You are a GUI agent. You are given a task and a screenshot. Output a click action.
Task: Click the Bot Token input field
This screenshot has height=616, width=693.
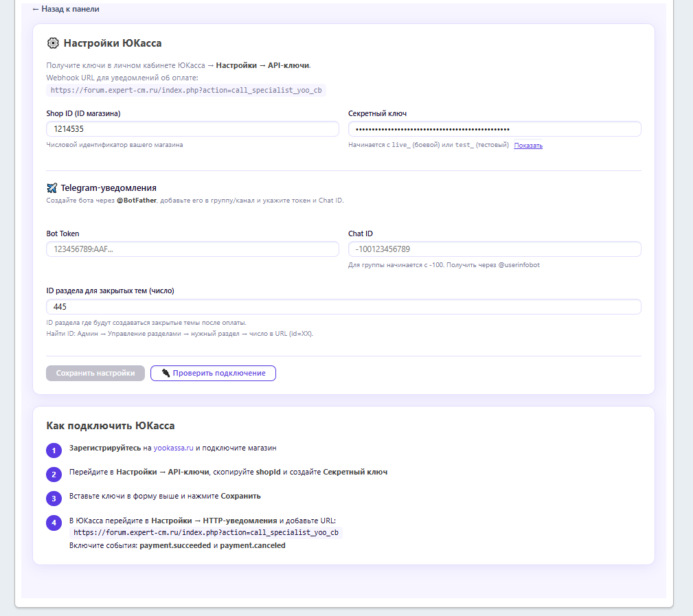point(192,249)
